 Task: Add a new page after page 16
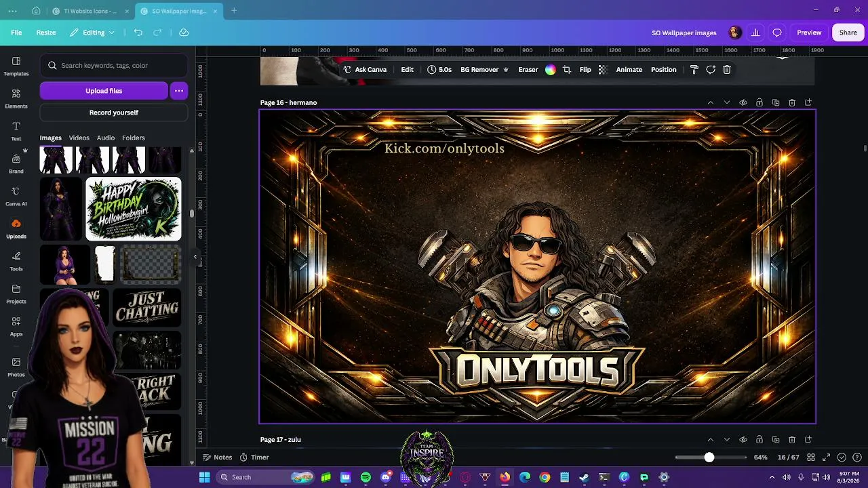point(808,102)
